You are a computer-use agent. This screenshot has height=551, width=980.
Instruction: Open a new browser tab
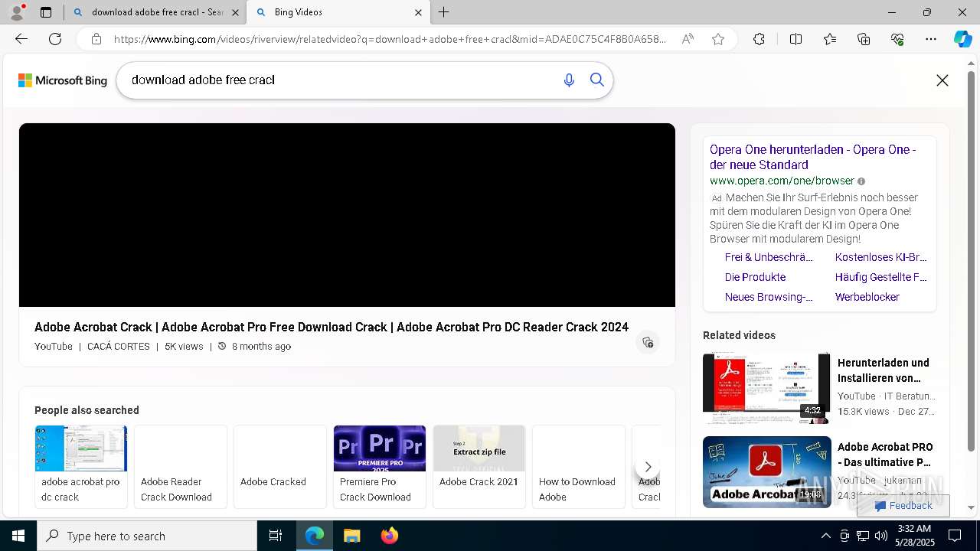tap(444, 12)
